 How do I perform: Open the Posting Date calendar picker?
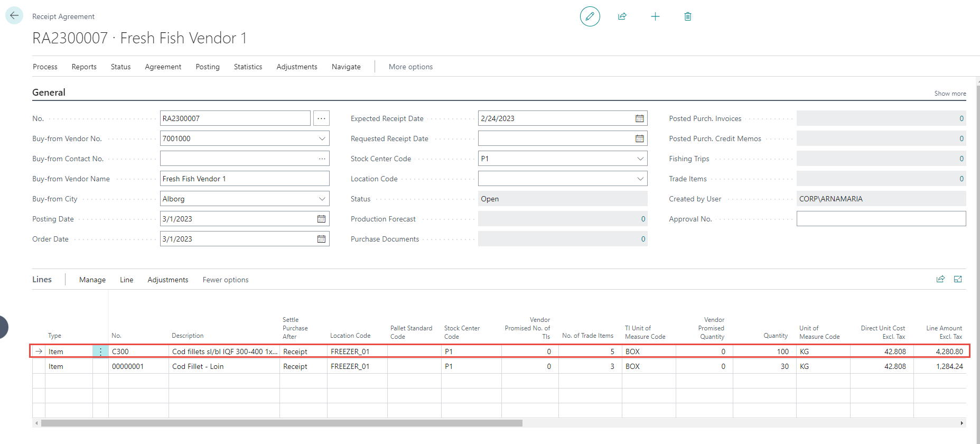click(x=321, y=219)
